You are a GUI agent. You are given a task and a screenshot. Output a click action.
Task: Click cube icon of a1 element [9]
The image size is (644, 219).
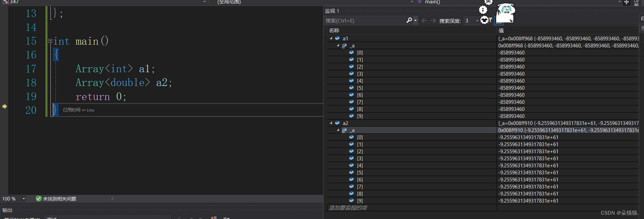[x=352, y=116]
